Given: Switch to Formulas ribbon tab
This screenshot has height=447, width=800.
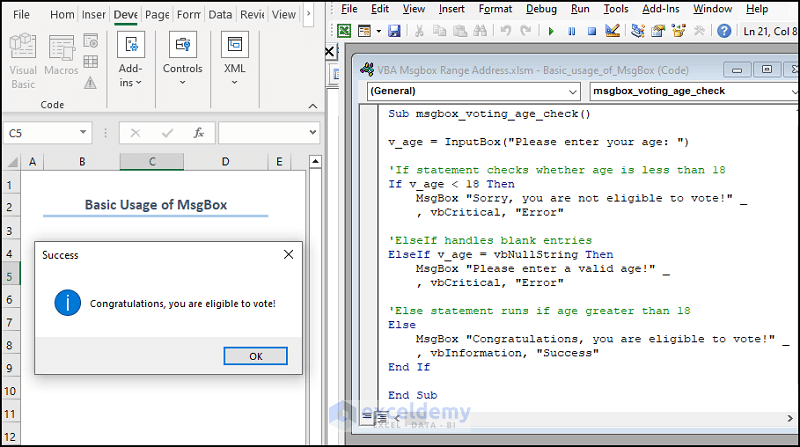Looking at the screenshot, I should coord(189,14).
